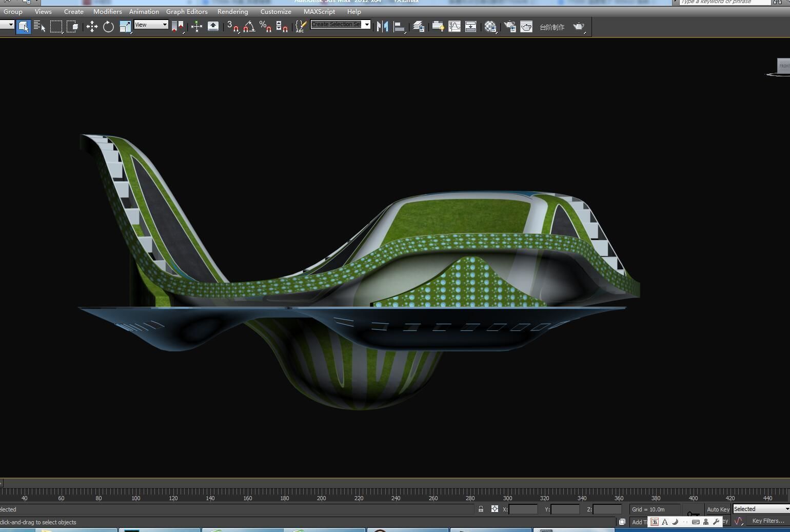Toggle Absolute/Offset transform type-in mode

[x=495, y=509]
